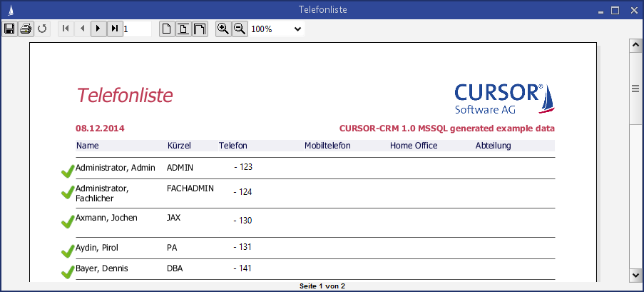Zoom out of the report
Viewport: 644px width, 292px height.
point(240,29)
